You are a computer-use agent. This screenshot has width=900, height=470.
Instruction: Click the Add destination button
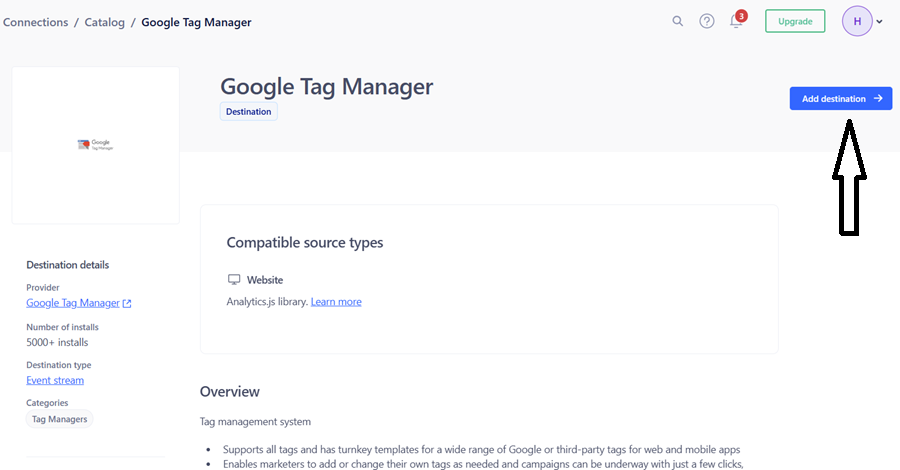[x=841, y=99]
